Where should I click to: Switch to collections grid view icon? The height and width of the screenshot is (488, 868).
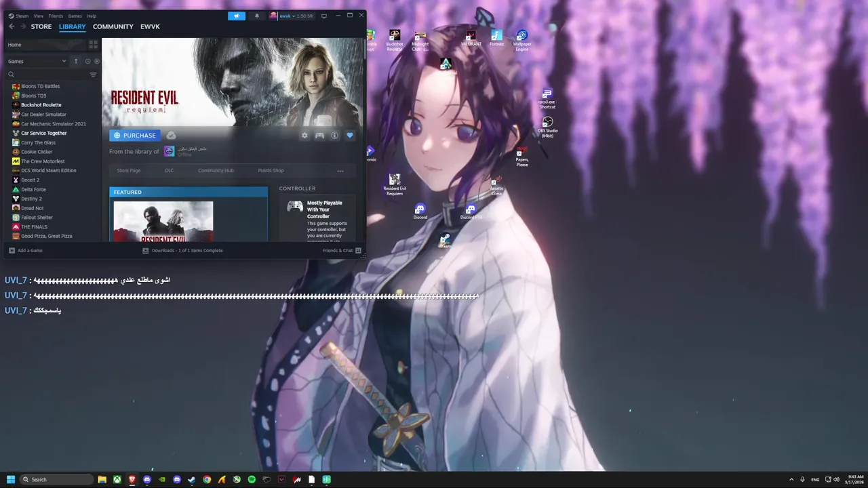(94, 45)
